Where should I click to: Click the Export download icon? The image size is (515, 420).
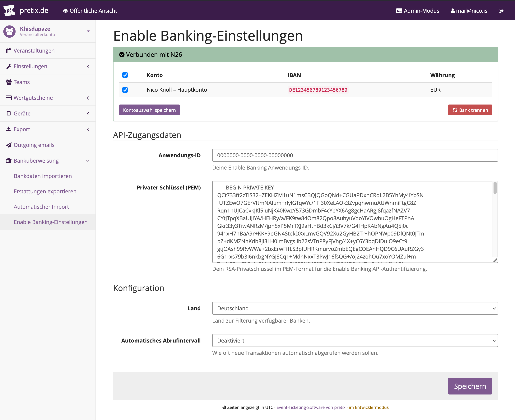pos(9,129)
